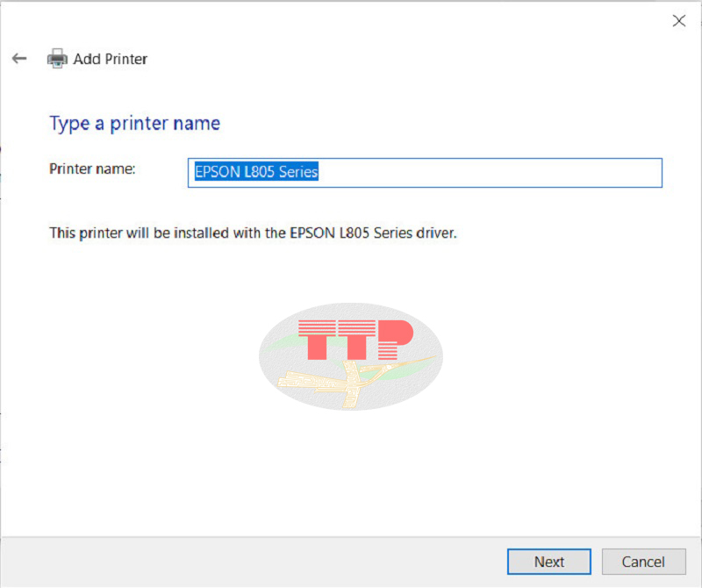Click Next to continue printer setup
Viewport: 702px width, 588px height.
[549, 562]
